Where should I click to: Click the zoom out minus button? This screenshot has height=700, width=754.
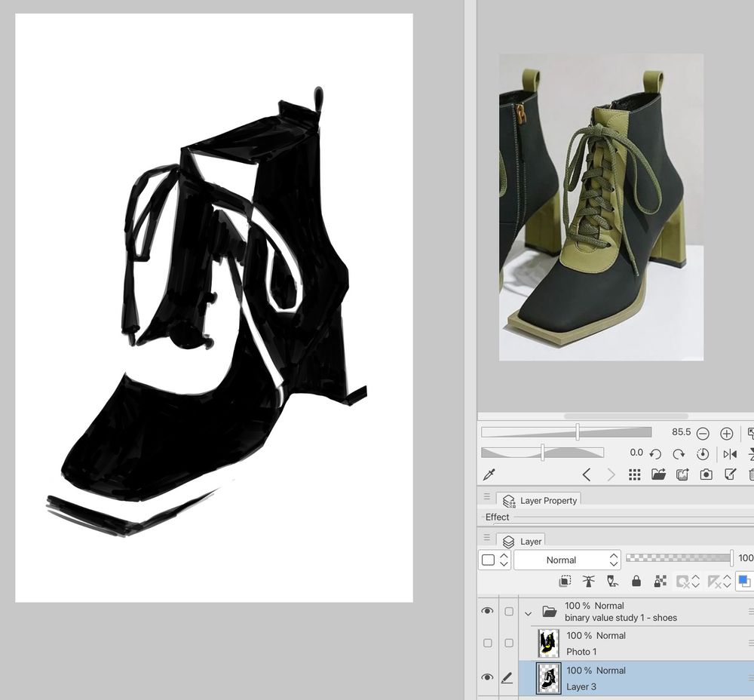coord(703,433)
